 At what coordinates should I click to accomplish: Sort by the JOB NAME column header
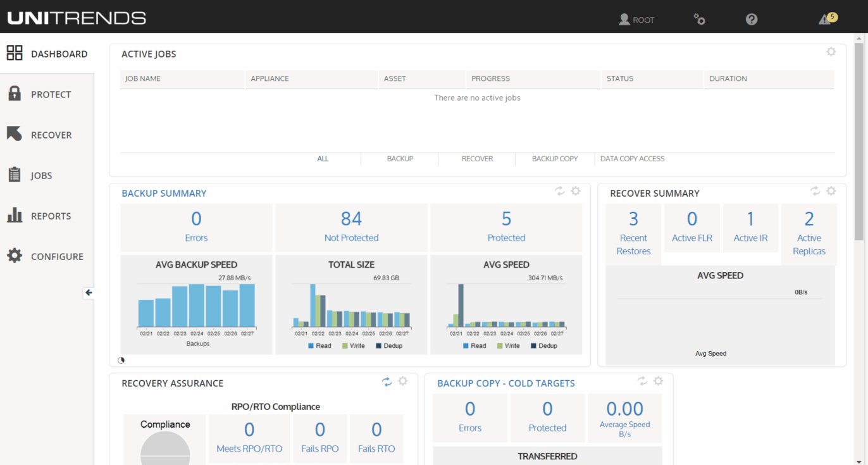[182, 79]
